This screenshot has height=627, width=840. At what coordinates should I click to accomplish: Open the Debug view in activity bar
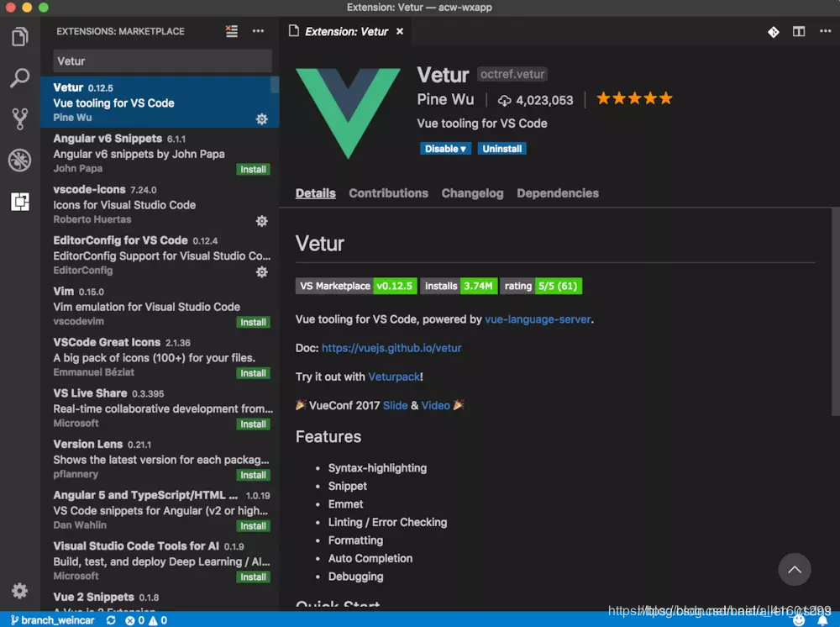[x=20, y=160]
